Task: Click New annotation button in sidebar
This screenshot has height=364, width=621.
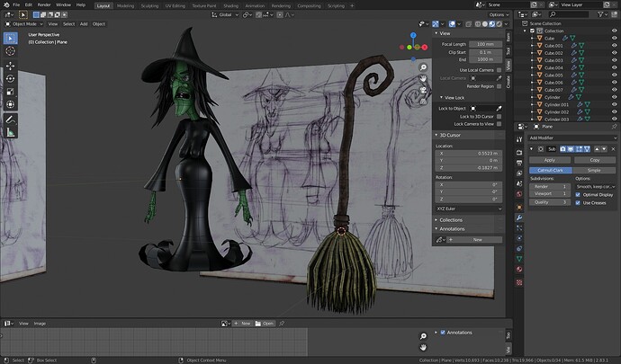Action: click(474, 240)
